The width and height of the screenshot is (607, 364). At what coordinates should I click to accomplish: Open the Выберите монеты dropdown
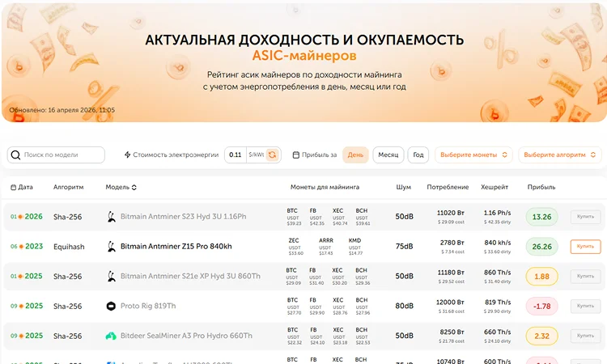[473, 154]
